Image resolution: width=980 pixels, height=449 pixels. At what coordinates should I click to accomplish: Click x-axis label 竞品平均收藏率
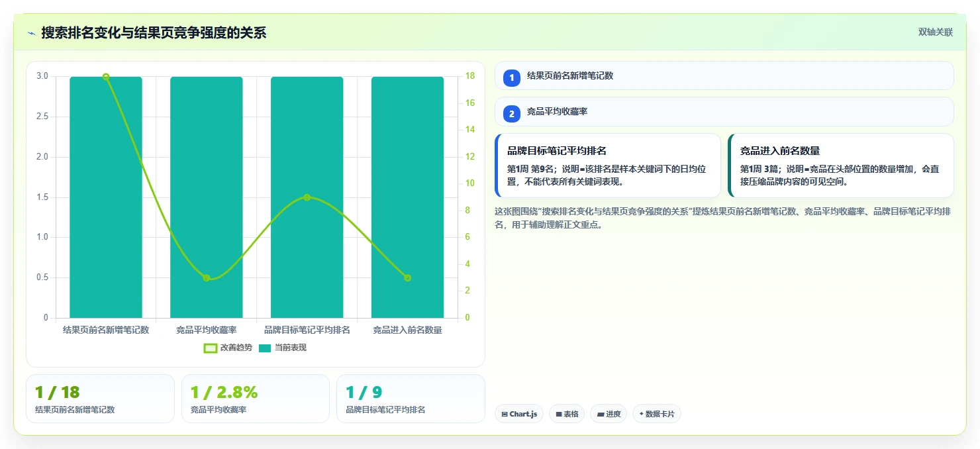[x=207, y=330]
